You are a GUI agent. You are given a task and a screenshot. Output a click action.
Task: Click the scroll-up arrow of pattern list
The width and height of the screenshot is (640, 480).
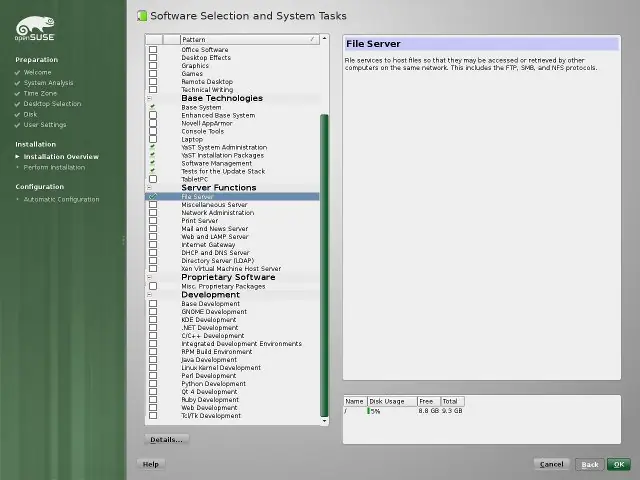point(324,38)
